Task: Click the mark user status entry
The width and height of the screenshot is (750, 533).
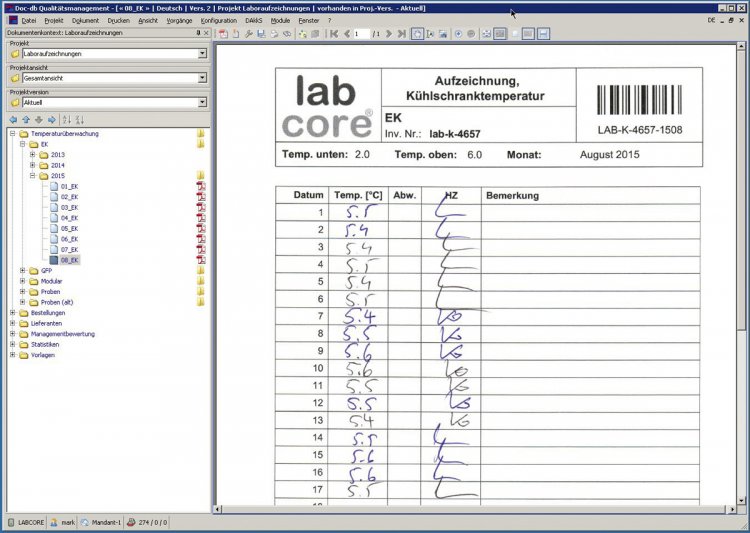Action: point(63,522)
